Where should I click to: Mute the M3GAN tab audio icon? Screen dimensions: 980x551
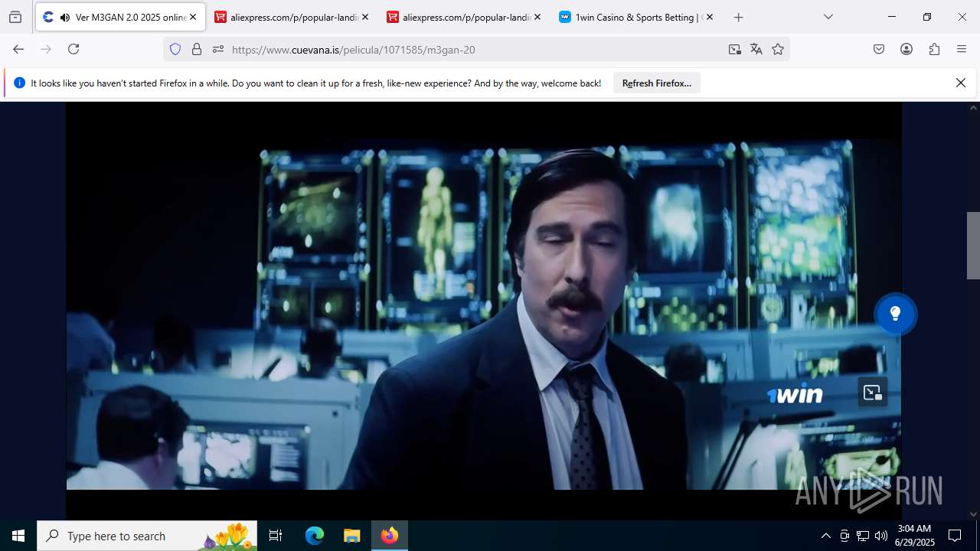point(64,17)
